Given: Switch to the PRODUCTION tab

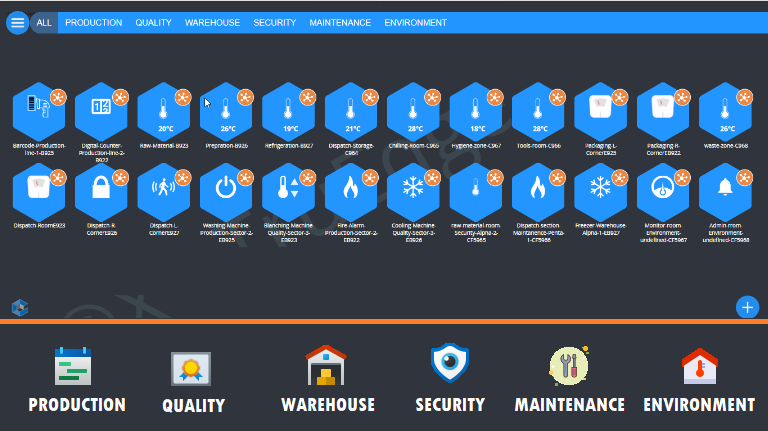Looking at the screenshot, I should click(x=93, y=22).
